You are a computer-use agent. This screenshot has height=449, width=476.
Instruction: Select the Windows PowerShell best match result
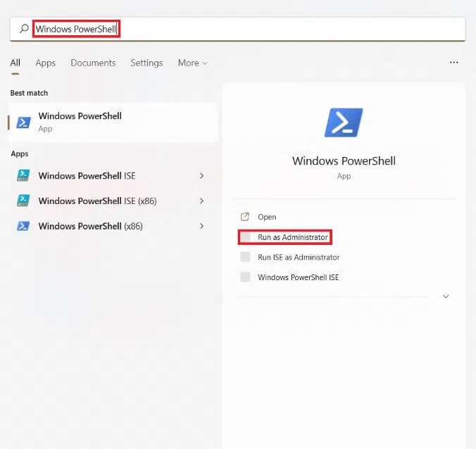tap(113, 122)
